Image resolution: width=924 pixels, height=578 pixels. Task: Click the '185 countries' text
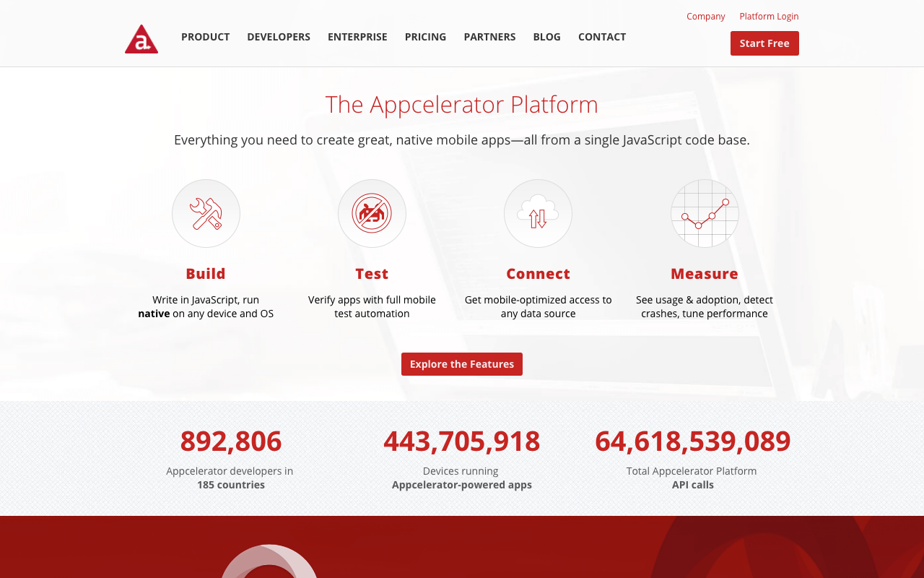point(231,485)
